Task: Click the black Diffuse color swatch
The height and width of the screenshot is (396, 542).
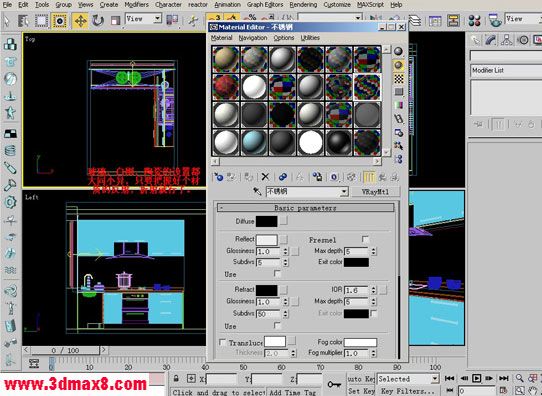Action: pyautogui.click(x=267, y=221)
